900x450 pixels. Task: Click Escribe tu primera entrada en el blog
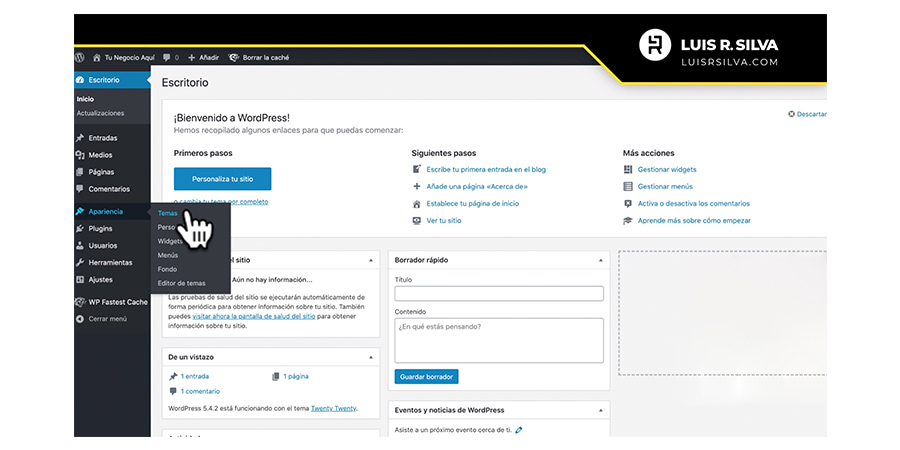[x=486, y=170]
